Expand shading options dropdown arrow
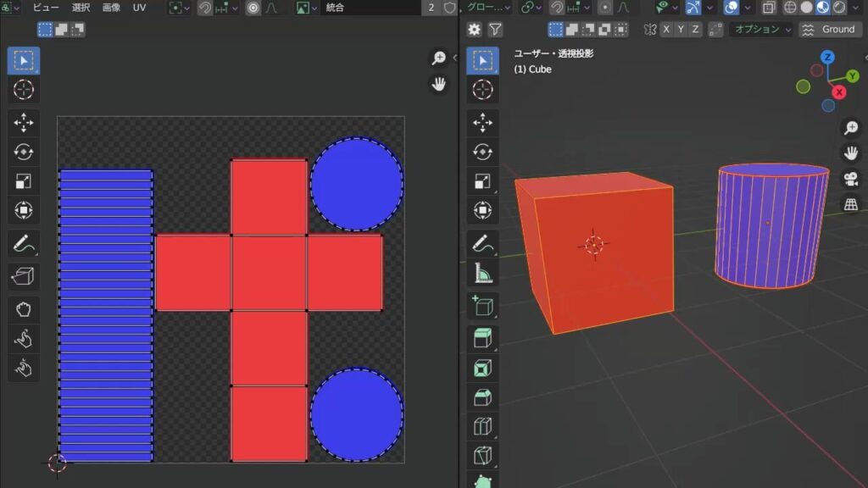The image size is (868, 488). pos(855,8)
